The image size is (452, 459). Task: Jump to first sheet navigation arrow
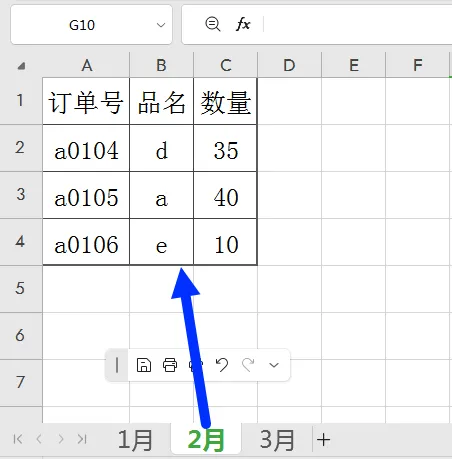18,439
